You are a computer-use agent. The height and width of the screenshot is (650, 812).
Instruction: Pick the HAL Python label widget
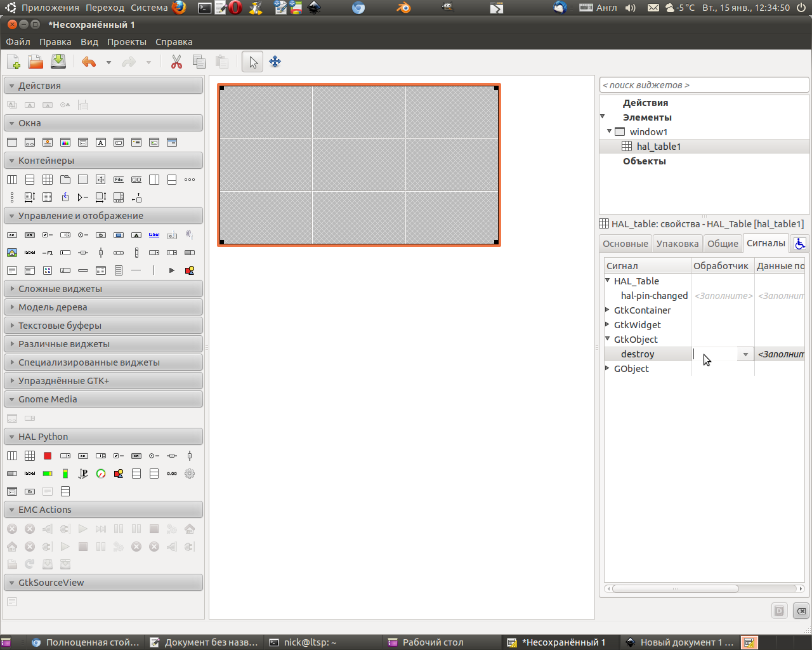(x=30, y=474)
